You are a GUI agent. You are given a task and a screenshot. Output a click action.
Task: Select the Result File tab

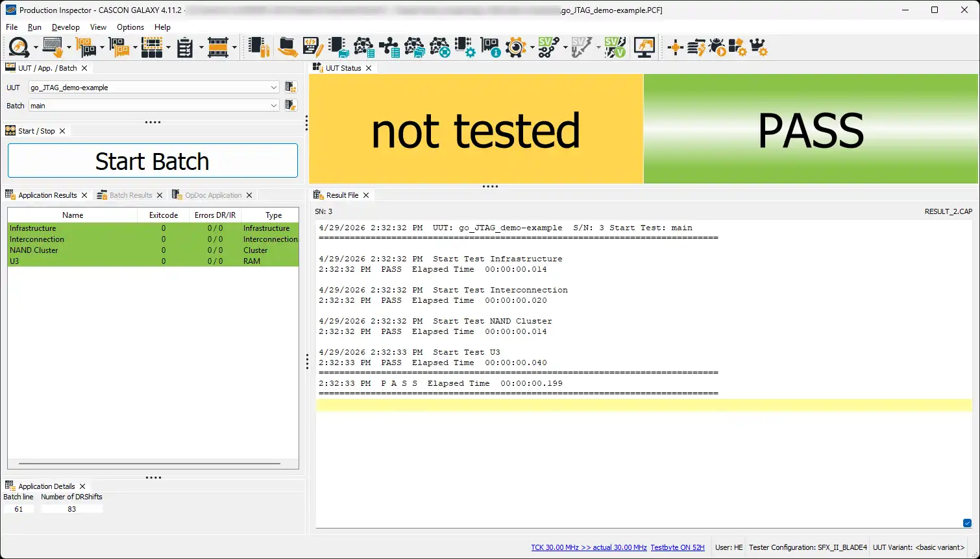342,195
